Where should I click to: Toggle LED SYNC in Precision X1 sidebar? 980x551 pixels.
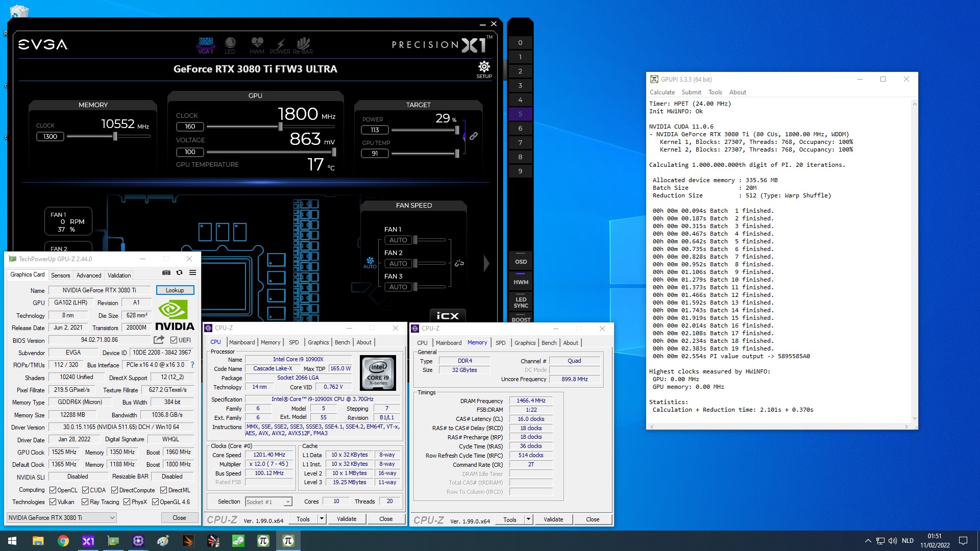pyautogui.click(x=521, y=302)
